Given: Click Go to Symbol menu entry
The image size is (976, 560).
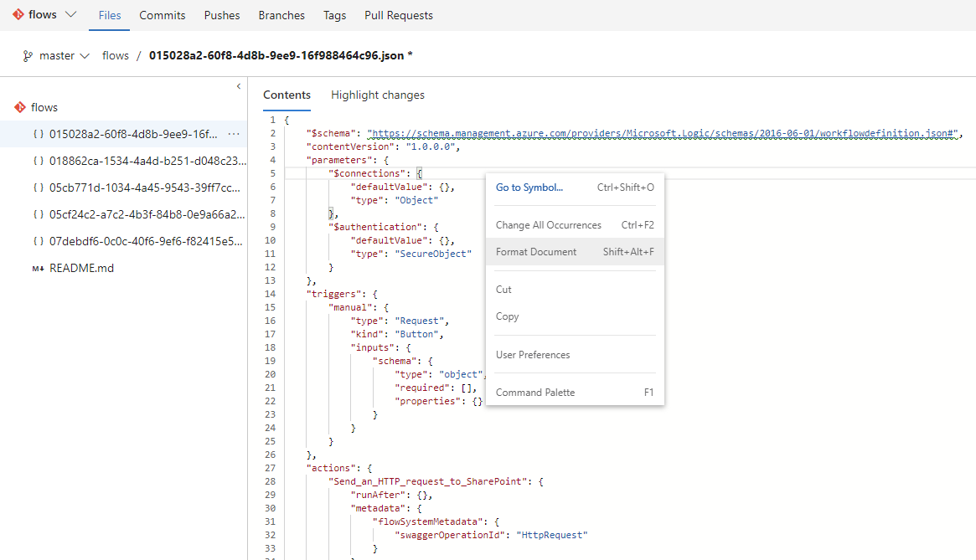Looking at the screenshot, I should (x=529, y=188).
